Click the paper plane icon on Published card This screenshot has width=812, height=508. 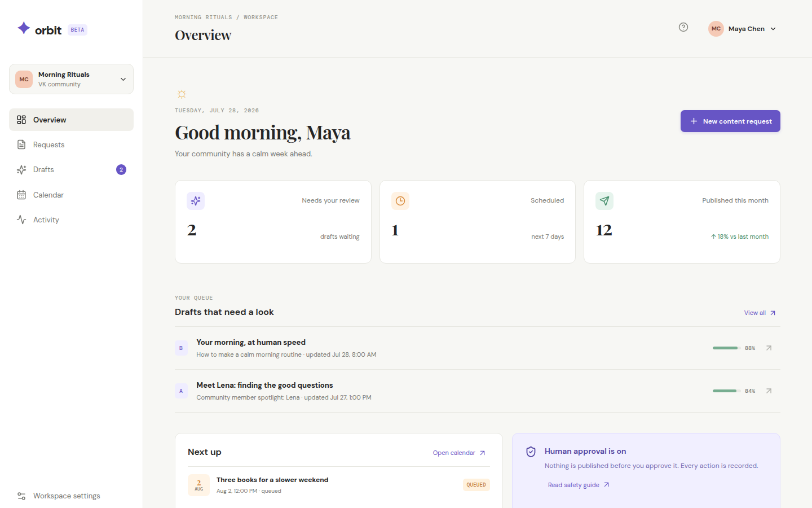coord(604,200)
